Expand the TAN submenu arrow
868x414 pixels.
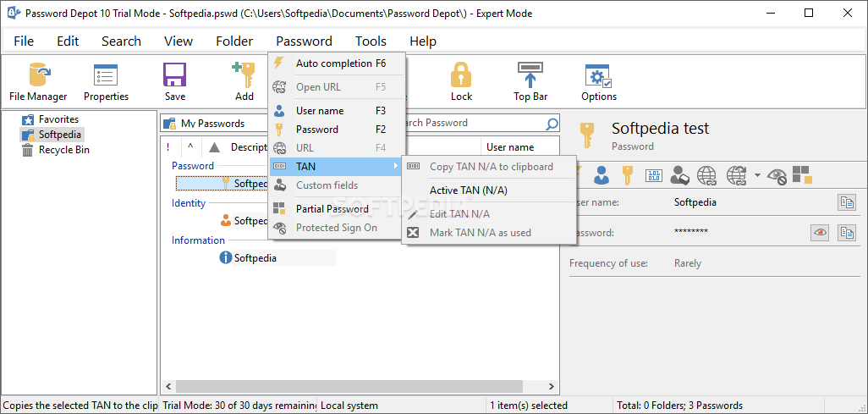click(x=395, y=167)
